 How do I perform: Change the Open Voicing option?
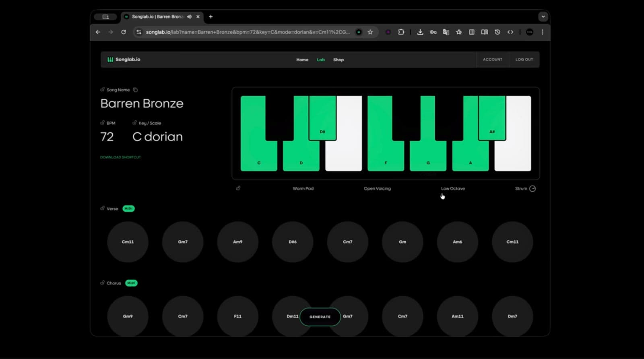377,188
